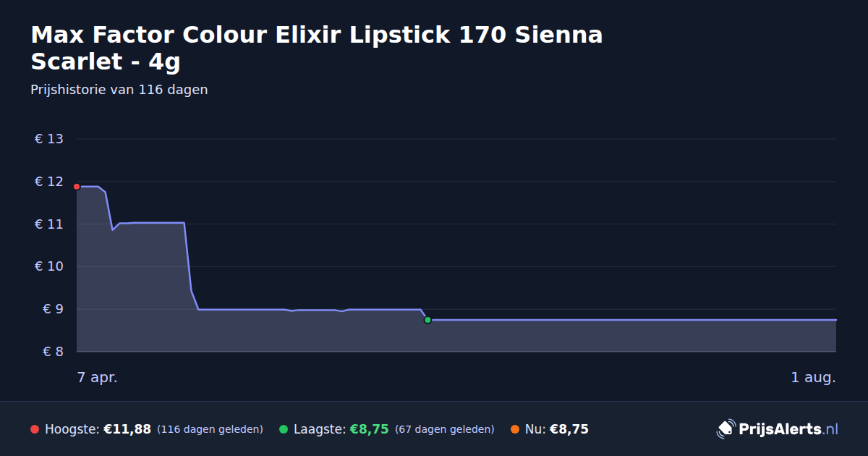This screenshot has width=868, height=456.
Task: Click the red Hoogste legend dot
Action: [35, 429]
